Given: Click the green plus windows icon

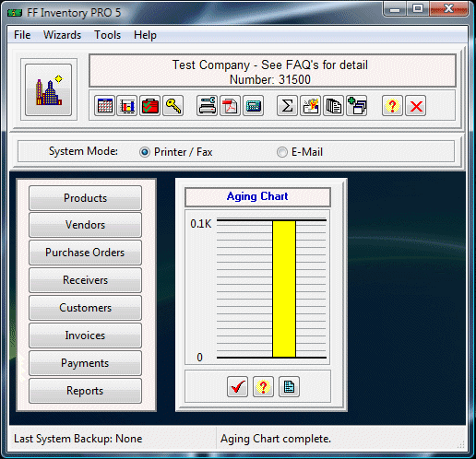Looking at the screenshot, I should (x=356, y=106).
